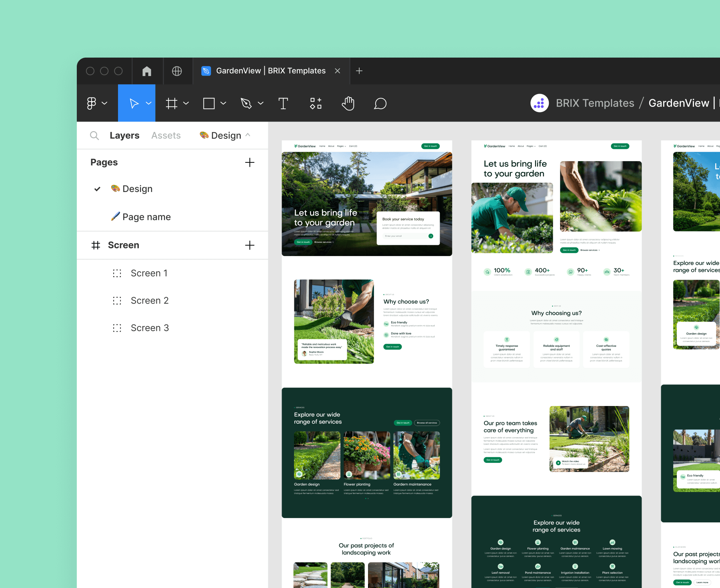Image resolution: width=720 pixels, height=588 pixels.
Task: Select the Rectangle shape tool
Action: point(209,103)
